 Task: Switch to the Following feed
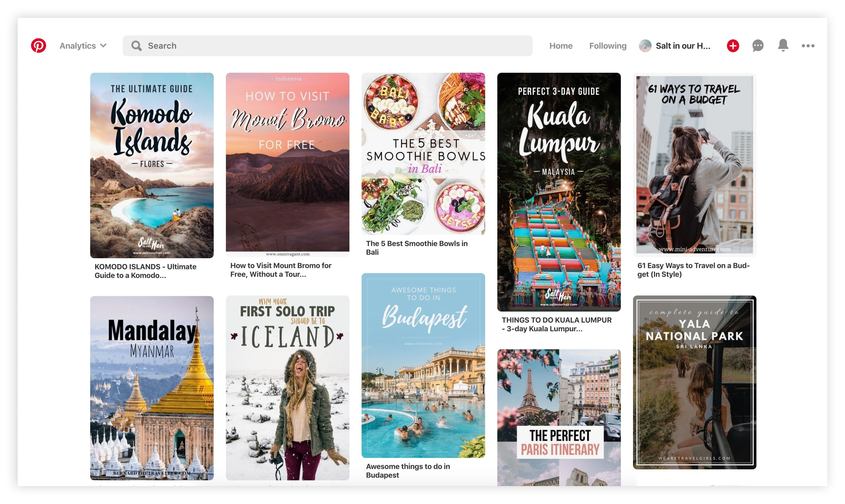(x=608, y=46)
